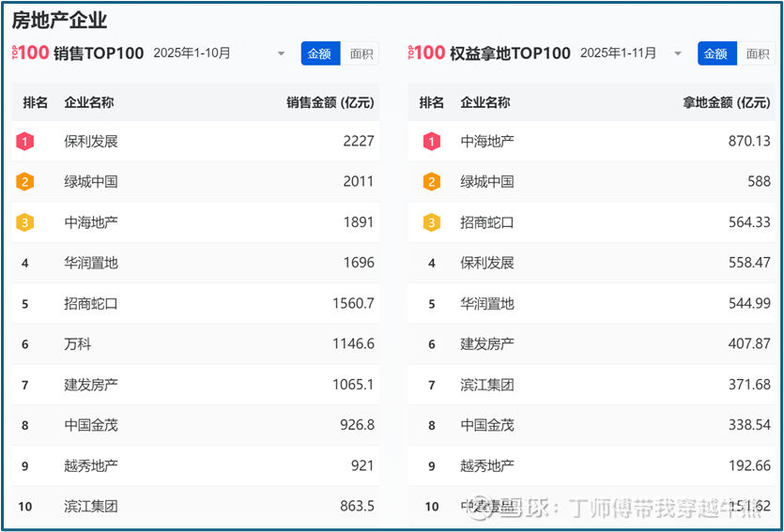Viewport: 784px width, 532px height.
Task: Click land amount 192.66
Action: [749, 465]
